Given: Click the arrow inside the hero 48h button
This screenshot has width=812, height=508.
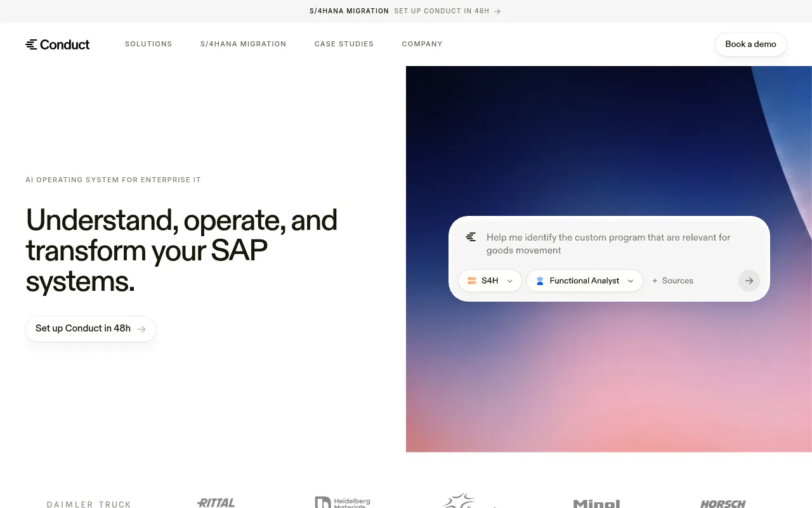Looking at the screenshot, I should pos(141,329).
